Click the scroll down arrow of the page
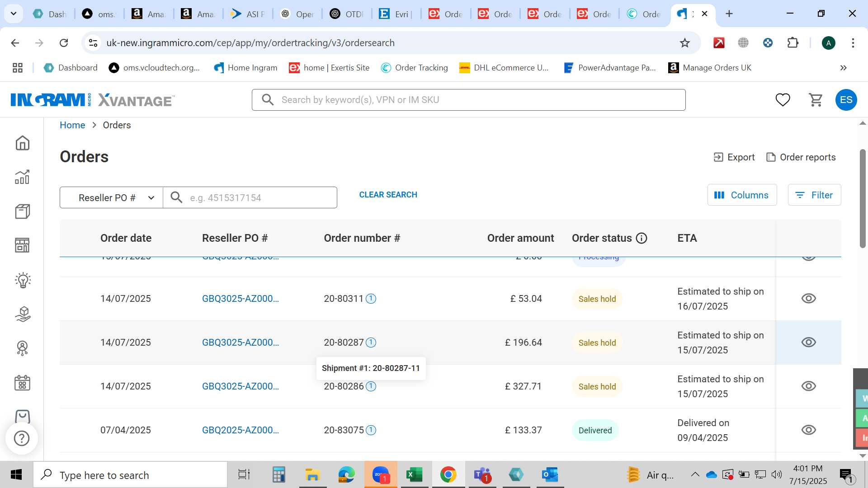 [x=863, y=455]
